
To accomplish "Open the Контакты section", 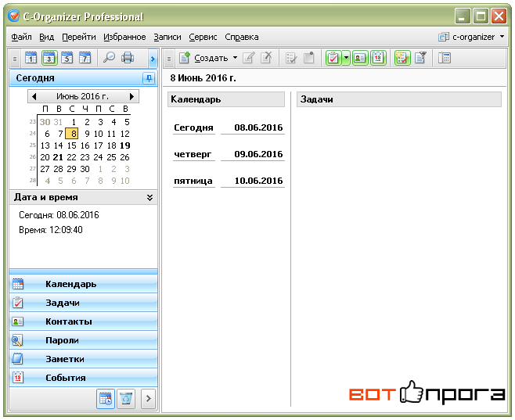I will pos(84,321).
